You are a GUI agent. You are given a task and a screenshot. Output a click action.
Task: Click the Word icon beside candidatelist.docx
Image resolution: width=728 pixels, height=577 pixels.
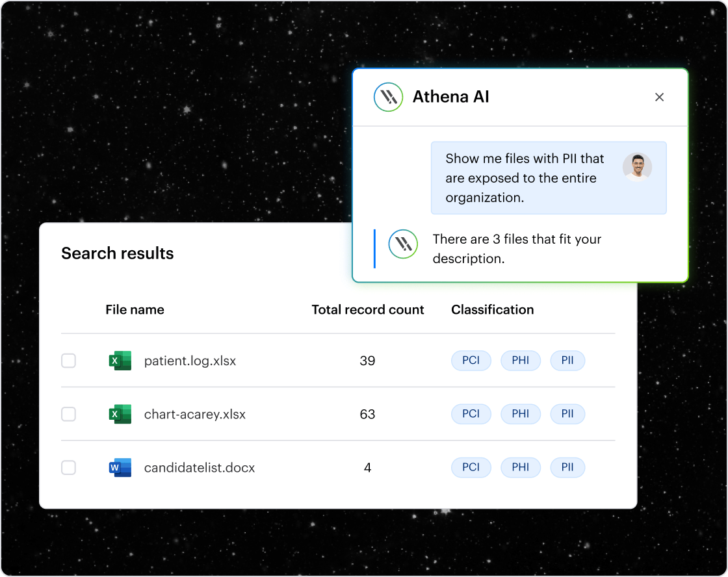click(120, 467)
